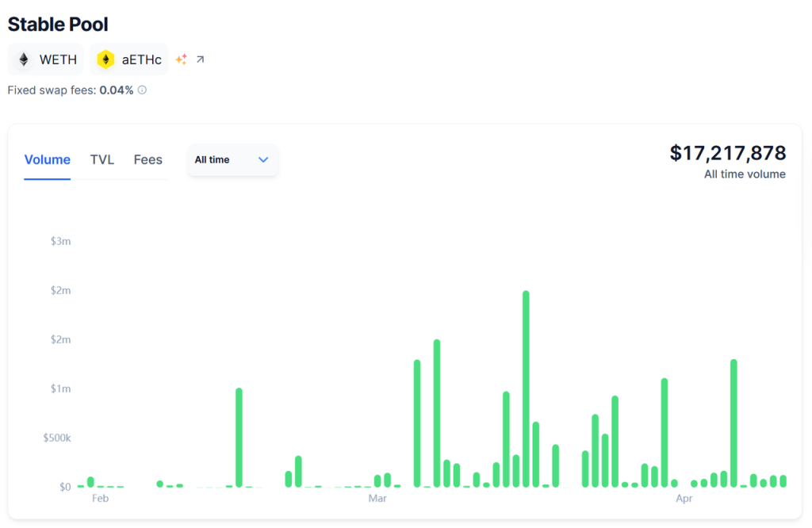812x528 pixels.
Task: Click the aETHc token label
Action: point(141,59)
